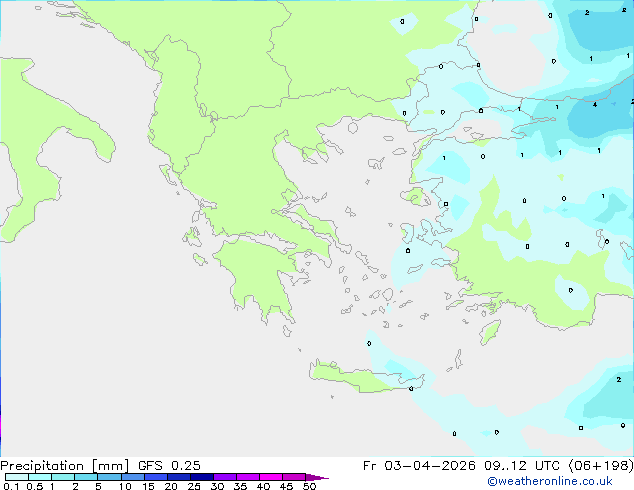
Task: Click the 'Fr 03-04-2026' date text
Action: coord(419,466)
